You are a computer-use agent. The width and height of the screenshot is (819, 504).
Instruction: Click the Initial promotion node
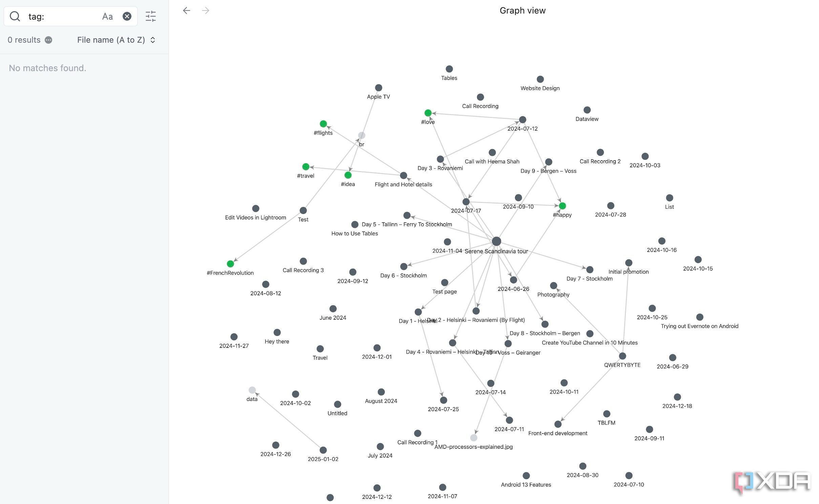[x=629, y=262]
